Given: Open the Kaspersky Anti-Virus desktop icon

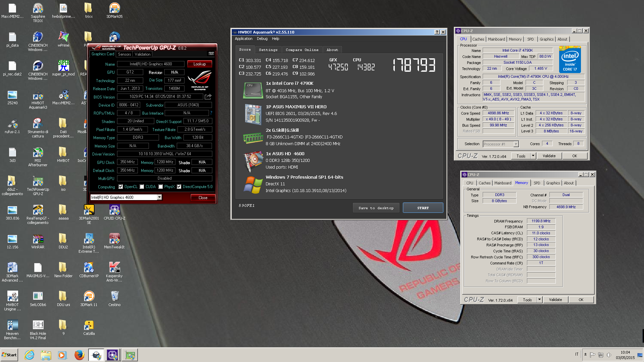Looking at the screenshot, I should coord(114,272).
